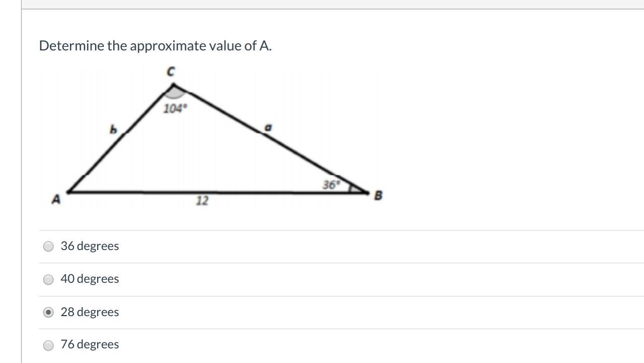Viewport: 644px width, 363px height.
Task: Click the '76 degrees' answer label text
Action: [90, 344]
